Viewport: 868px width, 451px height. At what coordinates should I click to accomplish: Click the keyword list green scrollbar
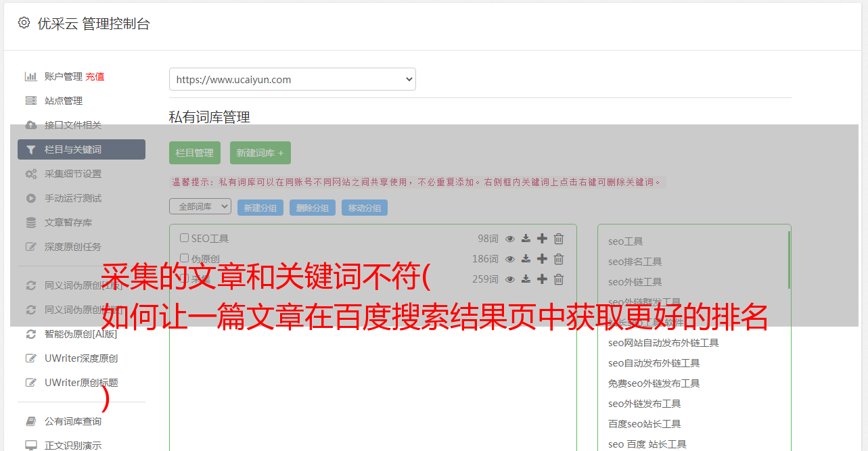click(789, 260)
